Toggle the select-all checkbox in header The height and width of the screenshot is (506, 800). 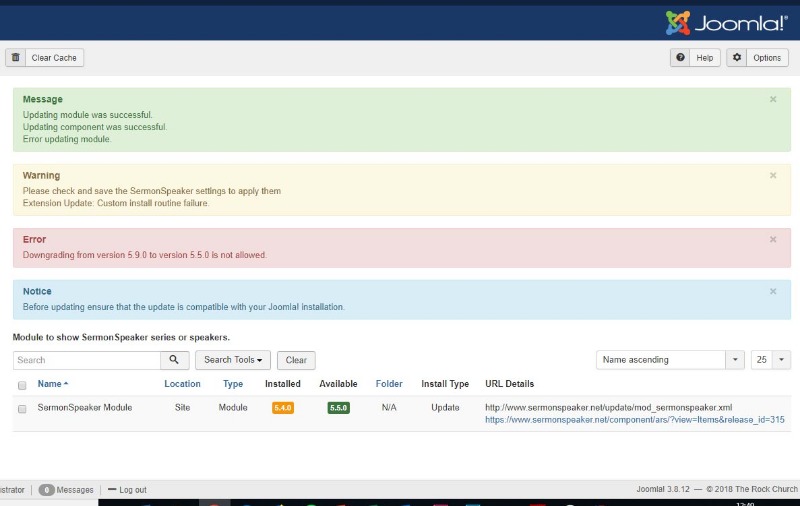(22, 385)
